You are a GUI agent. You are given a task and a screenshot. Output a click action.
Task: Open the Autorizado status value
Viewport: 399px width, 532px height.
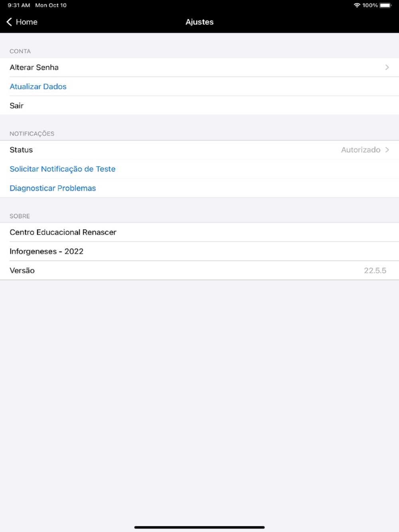(x=361, y=150)
